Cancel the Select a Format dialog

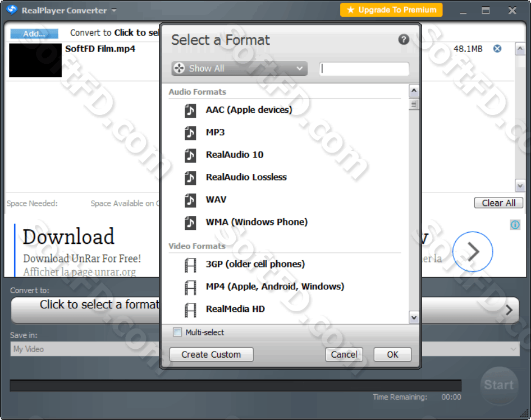(x=344, y=354)
